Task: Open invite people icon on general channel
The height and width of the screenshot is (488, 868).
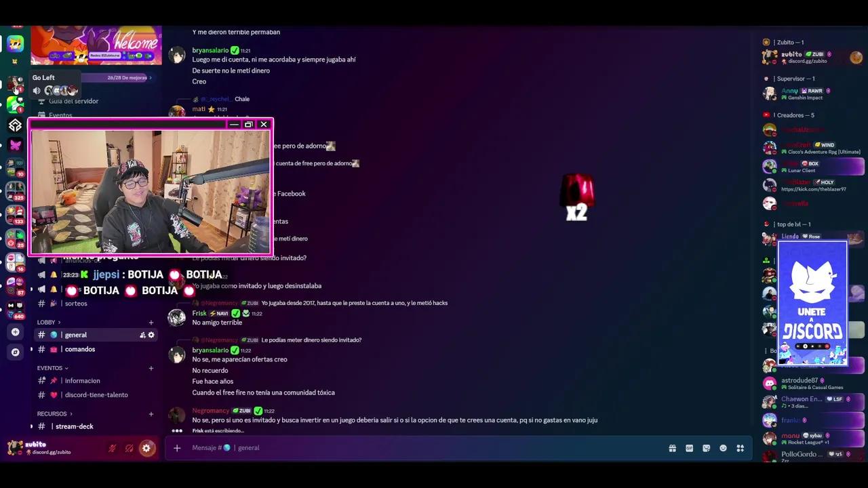Action: click(142, 335)
